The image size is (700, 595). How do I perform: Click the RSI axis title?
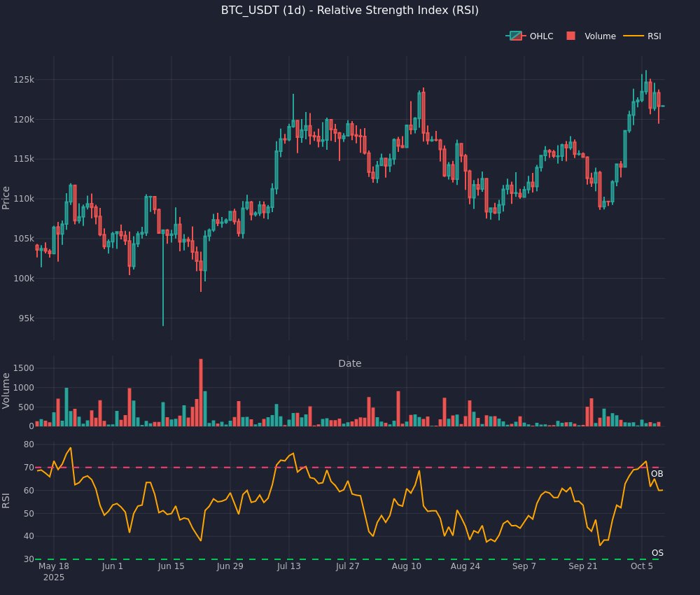click(x=6, y=500)
